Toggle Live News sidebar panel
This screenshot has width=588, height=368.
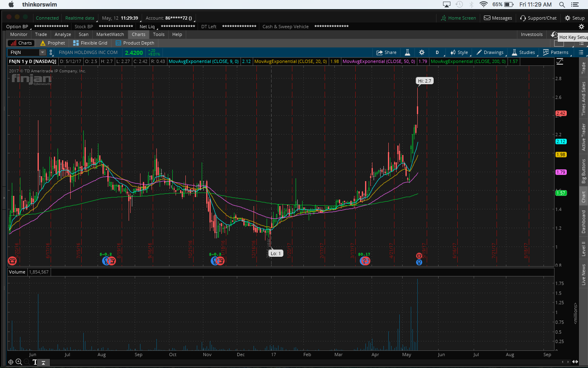coord(584,275)
